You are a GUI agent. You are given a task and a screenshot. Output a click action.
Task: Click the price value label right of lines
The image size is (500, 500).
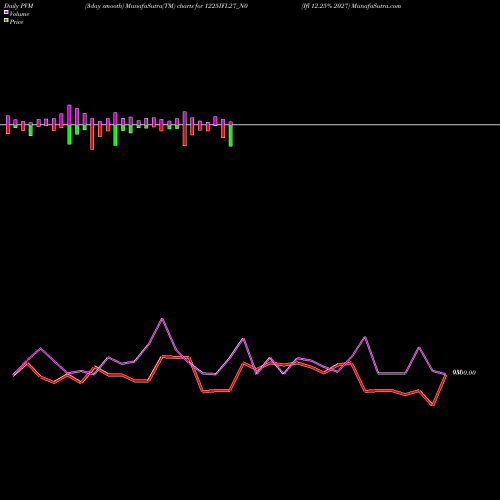(464, 372)
